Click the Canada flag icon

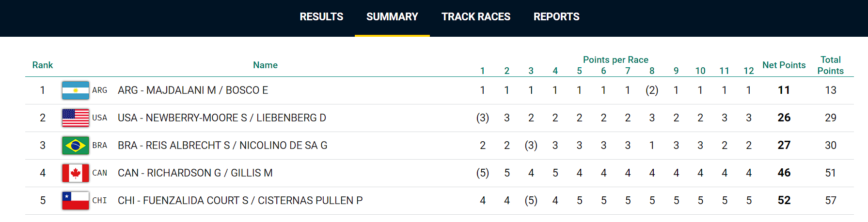[x=76, y=173]
